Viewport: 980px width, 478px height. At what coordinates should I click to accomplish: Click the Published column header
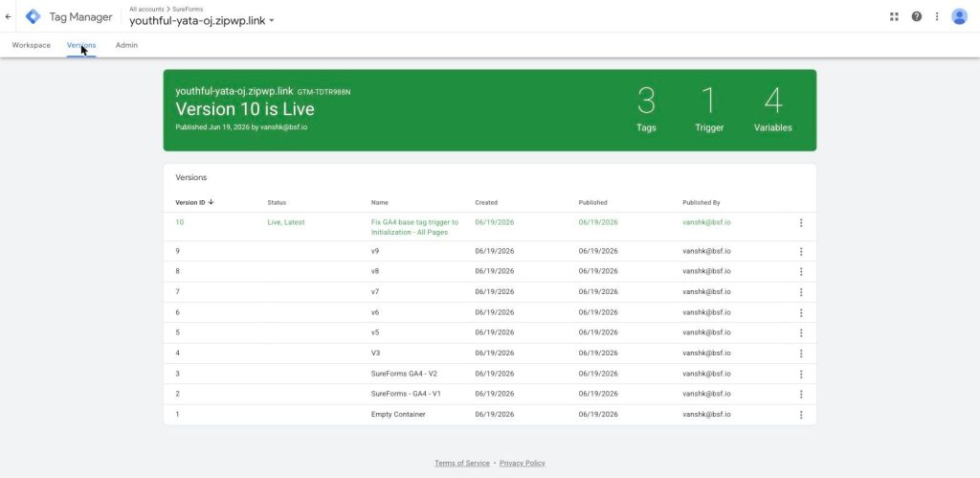[592, 203]
